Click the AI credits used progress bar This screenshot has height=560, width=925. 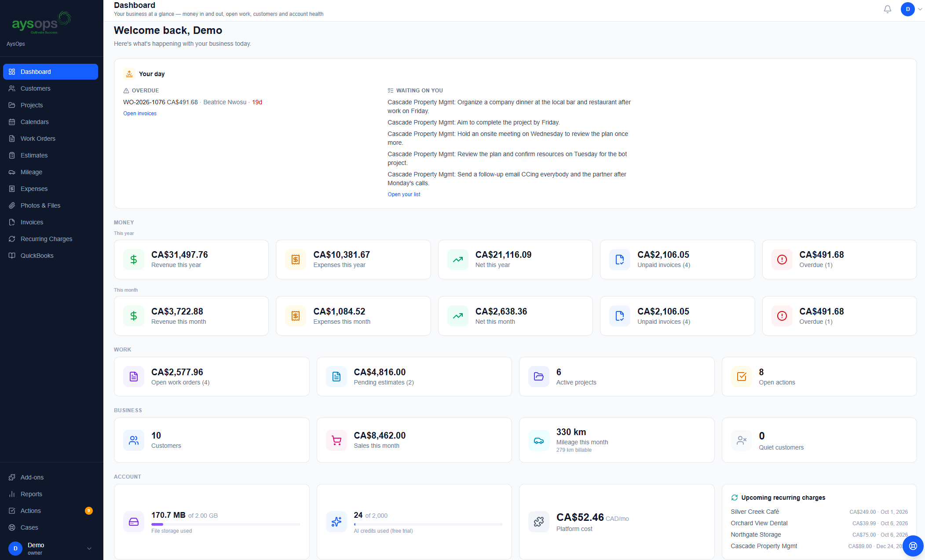(428, 524)
